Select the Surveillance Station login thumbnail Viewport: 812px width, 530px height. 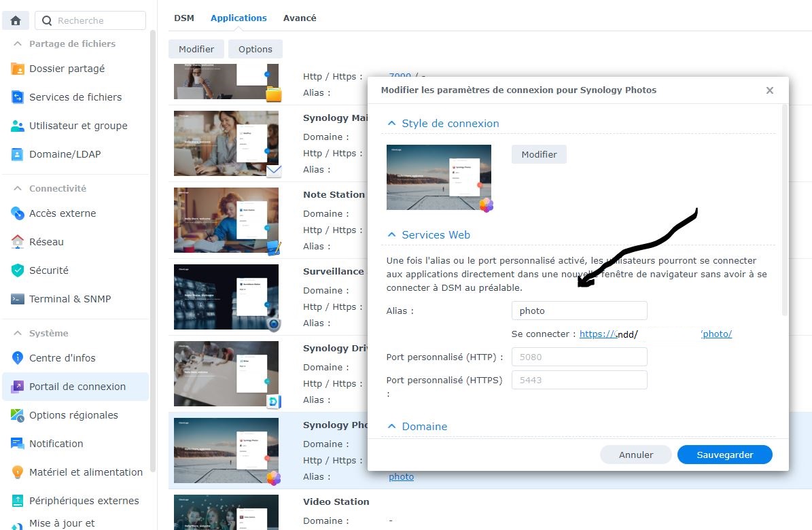pyautogui.click(x=226, y=297)
